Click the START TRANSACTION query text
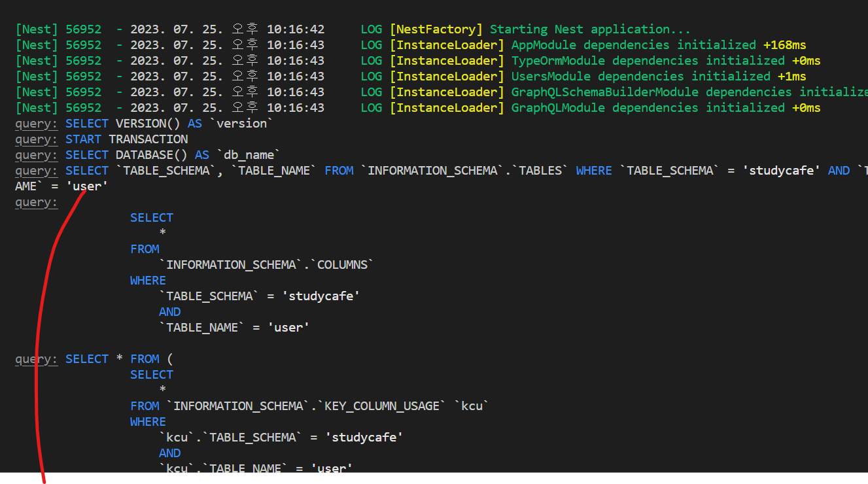Screen dimensions: 868x484 point(127,139)
